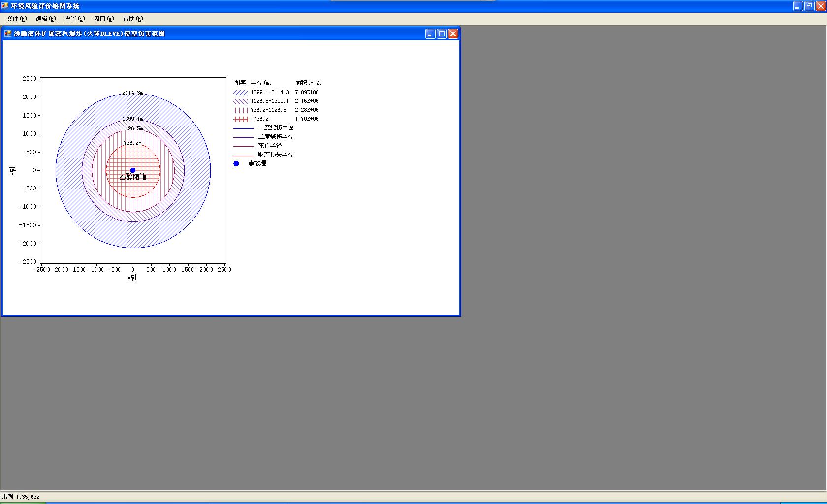Click the legend pattern swatch for 736.2-1126.5
Viewport: 827px width, 504px height.
(240, 110)
